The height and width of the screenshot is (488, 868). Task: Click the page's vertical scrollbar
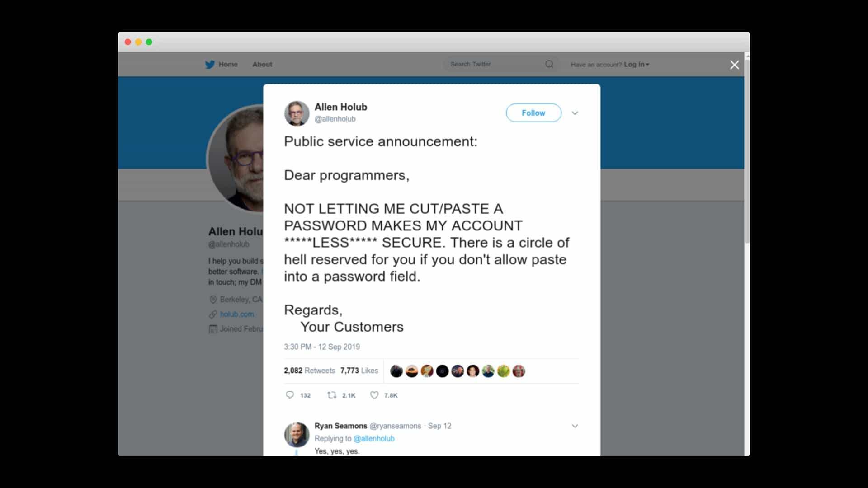[747, 149]
